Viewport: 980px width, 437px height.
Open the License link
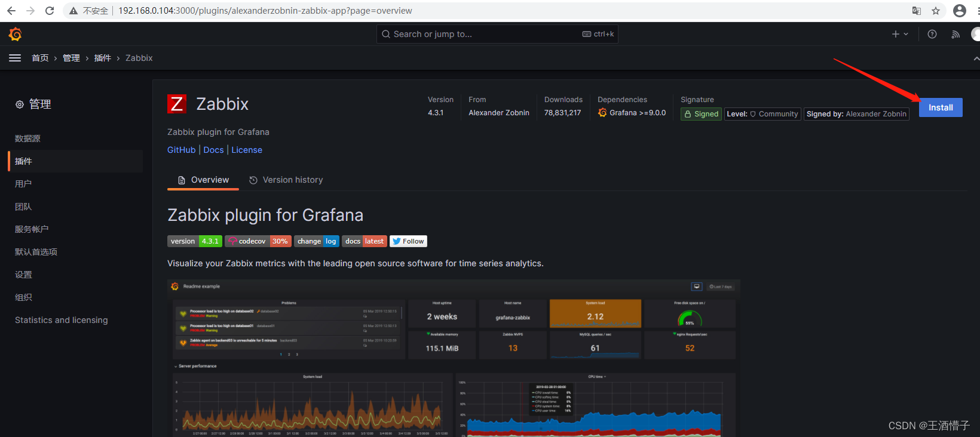[x=247, y=150]
